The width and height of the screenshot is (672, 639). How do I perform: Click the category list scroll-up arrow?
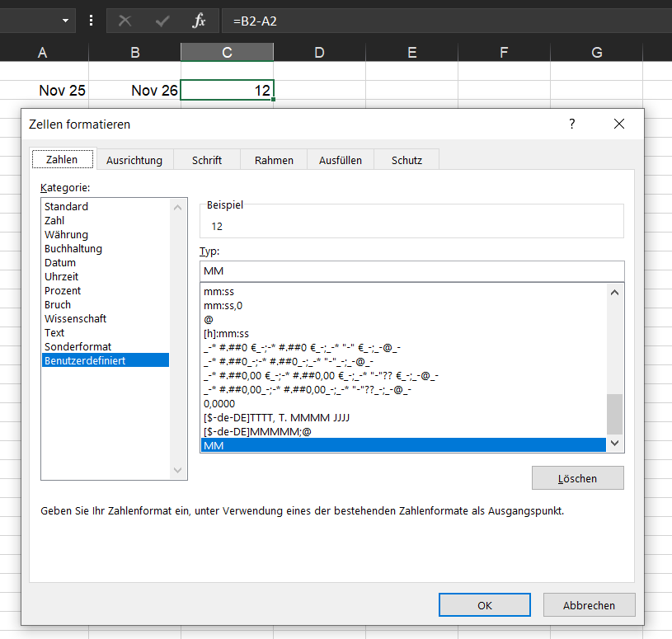pyautogui.click(x=178, y=208)
